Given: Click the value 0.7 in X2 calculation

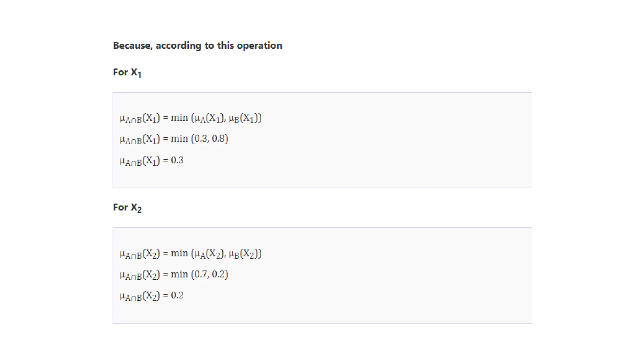Looking at the screenshot, I should pyautogui.click(x=201, y=274).
